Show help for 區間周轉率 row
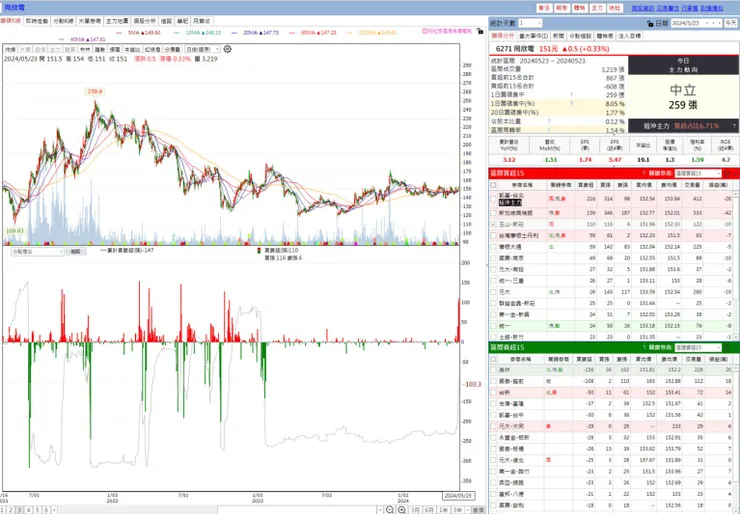This screenshot has height=514, width=740. 549,130
